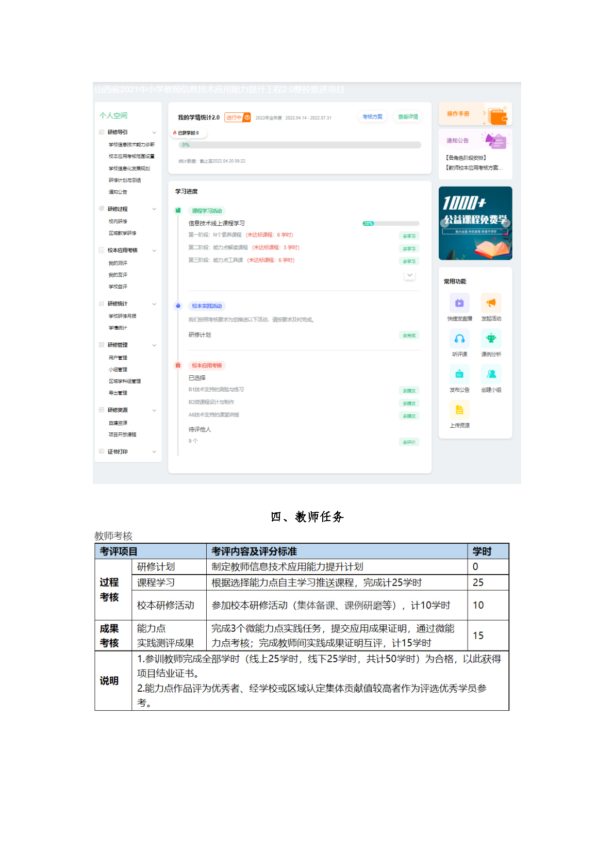This screenshot has width=614, height=868.
Task: Click the 校本实践活动 blue tag
Action: coord(207,306)
